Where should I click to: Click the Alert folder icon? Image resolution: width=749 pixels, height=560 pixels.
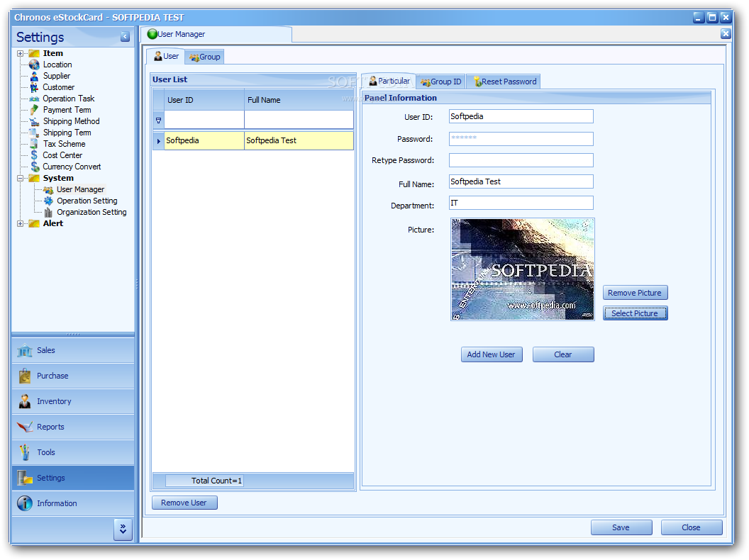coord(34,223)
